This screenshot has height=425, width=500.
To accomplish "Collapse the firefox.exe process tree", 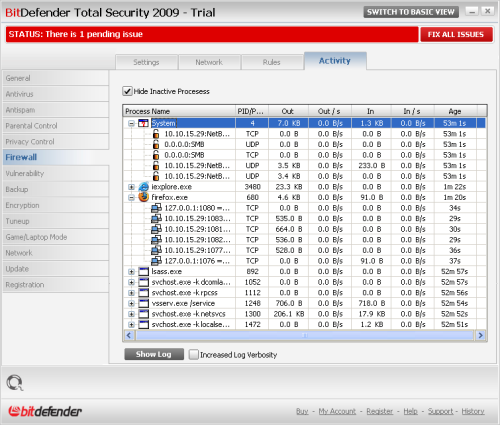I will [x=131, y=198].
